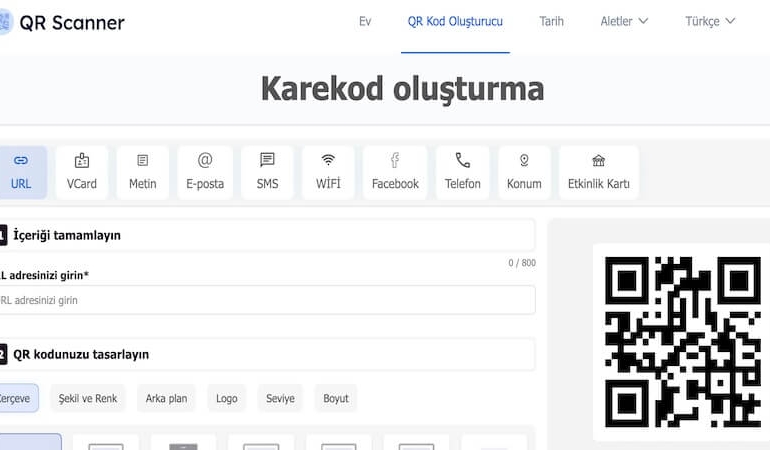Select the VCard contact icon
The image size is (770, 450).
(x=82, y=160)
